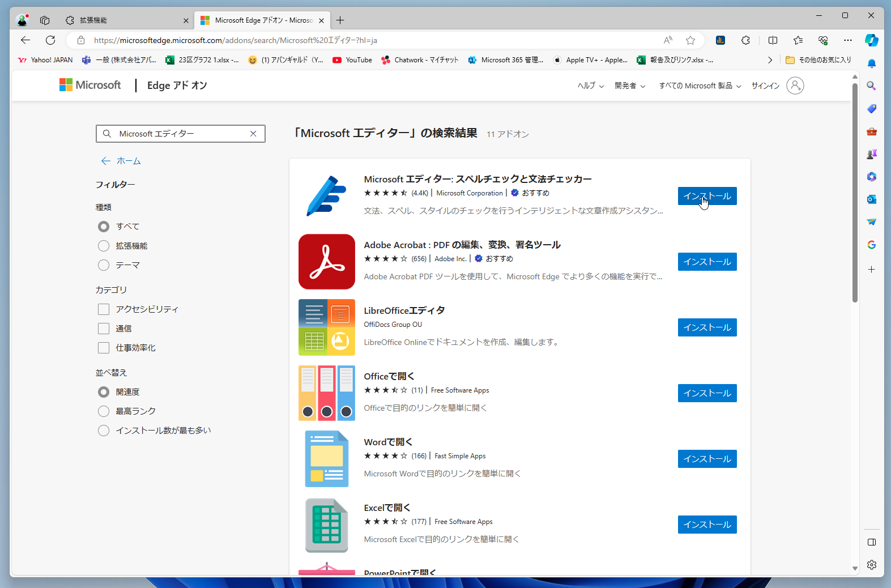This screenshot has height=588, width=891.
Task: Click the address bar URL
Action: tap(236, 40)
